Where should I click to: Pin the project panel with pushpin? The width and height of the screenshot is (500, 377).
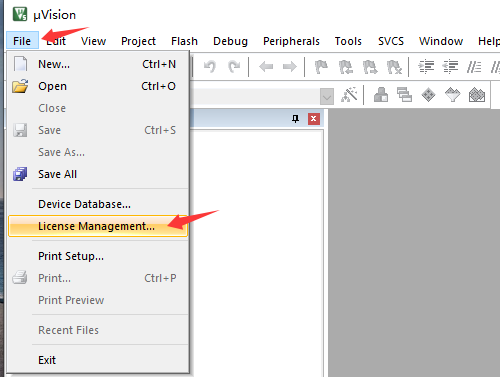pos(295,119)
